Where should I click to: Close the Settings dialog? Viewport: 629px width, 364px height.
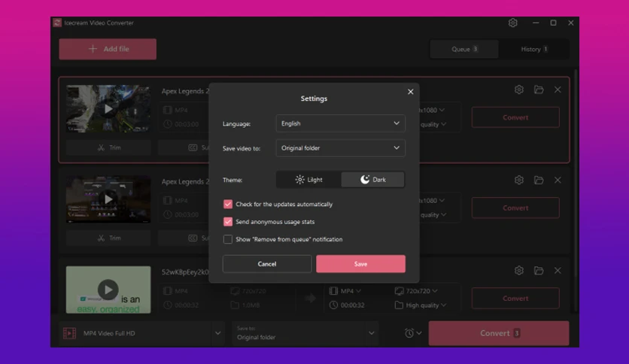pos(410,92)
